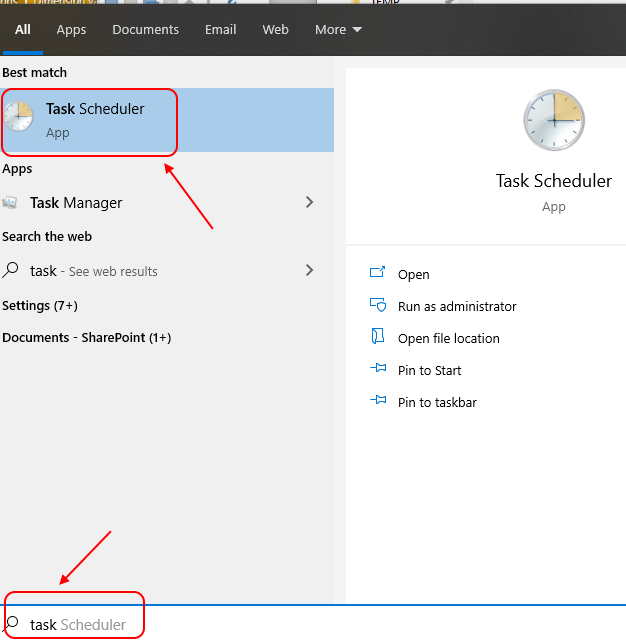The width and height of the screenshot is (626, 640).
Task: Click the Open action icon
Action: click(x=377, y=272)
